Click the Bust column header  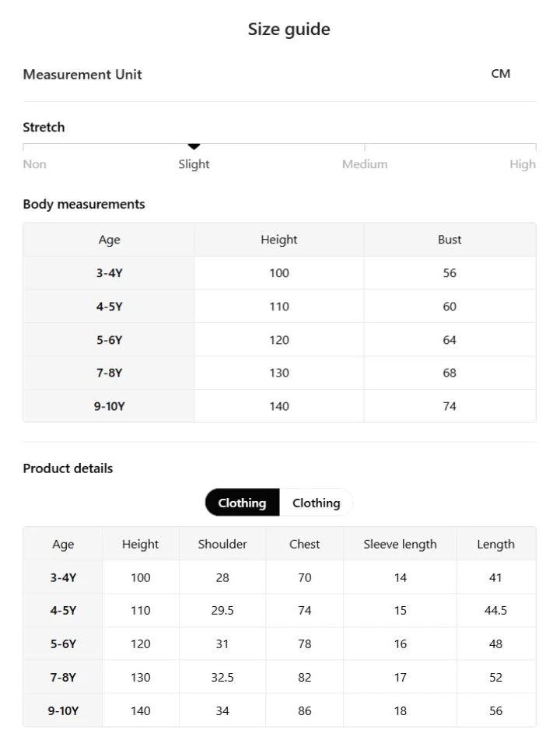(x=450, y=240)
